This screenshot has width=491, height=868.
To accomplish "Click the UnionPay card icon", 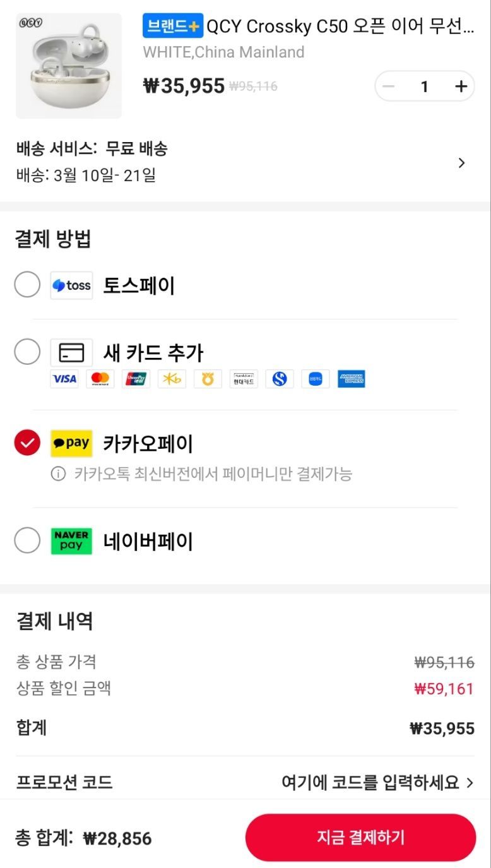I will (136, 379).
